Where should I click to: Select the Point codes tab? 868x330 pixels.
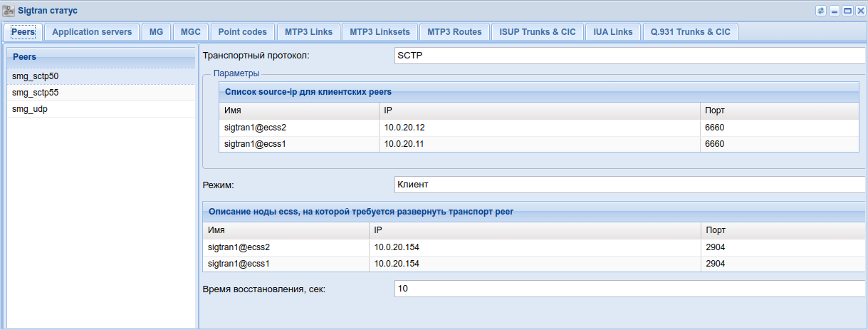243,32
